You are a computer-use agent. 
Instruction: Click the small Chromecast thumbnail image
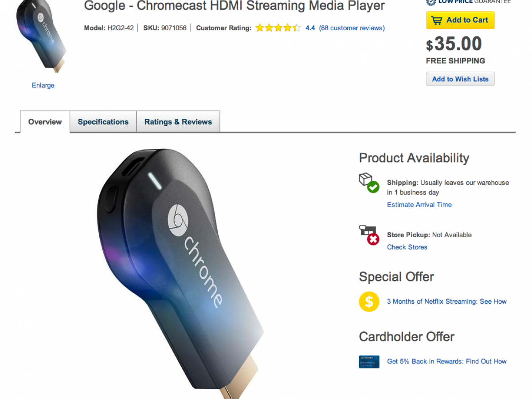coord(41,38)
